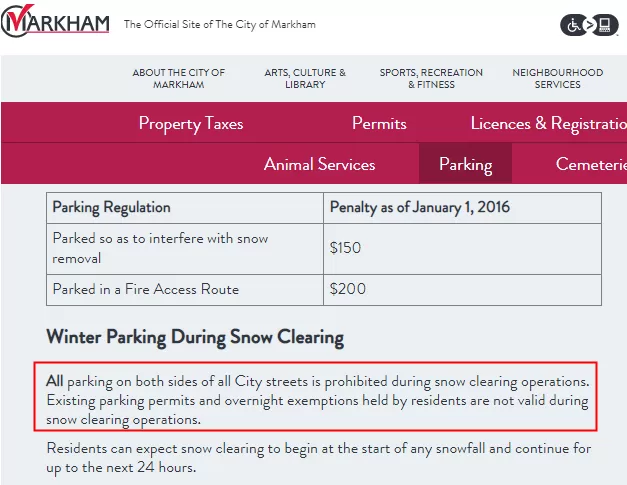Click The Official Site of The City of Markham text
This screenshot has height=485, width=627.
pyautogui.click(x=220, y=24)
